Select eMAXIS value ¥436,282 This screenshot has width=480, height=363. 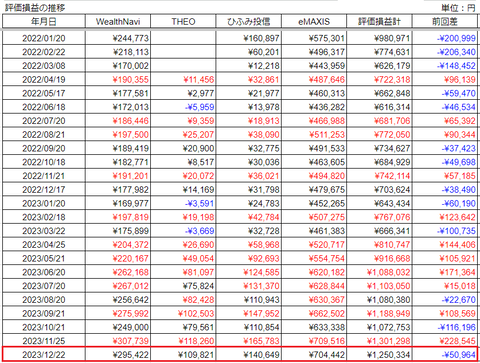tap(326, 107)
